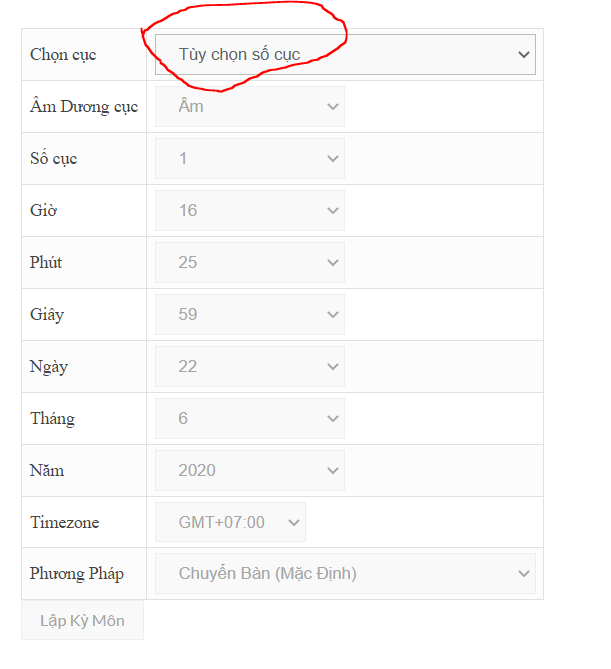This screenshot has height=669, width=611.
Task: Open the Năm year dropdown
Action: pyautogui.click(x=249, y=470)
